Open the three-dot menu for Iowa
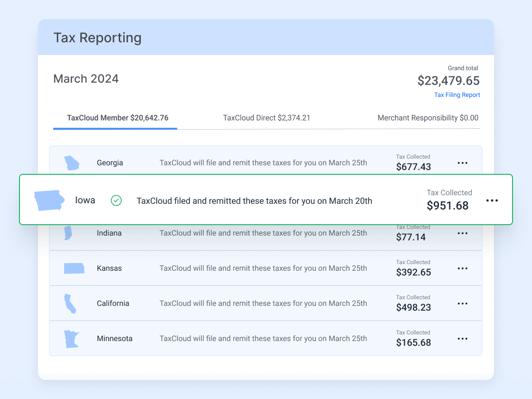532x399 pixels. [x=492, y=200]
